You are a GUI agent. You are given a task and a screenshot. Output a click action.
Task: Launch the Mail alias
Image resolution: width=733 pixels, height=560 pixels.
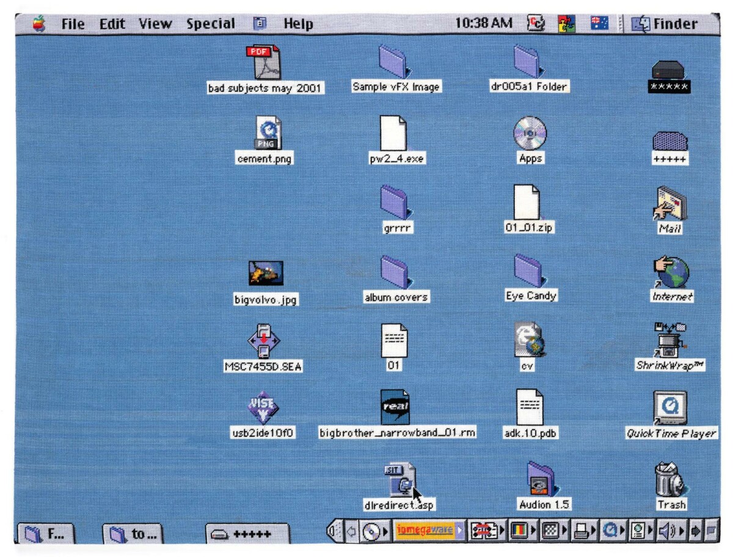(670, 203)
